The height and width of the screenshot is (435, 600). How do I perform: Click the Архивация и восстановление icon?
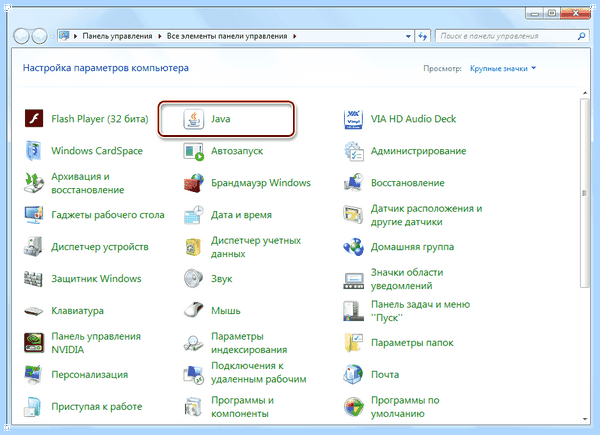[34, 183]
